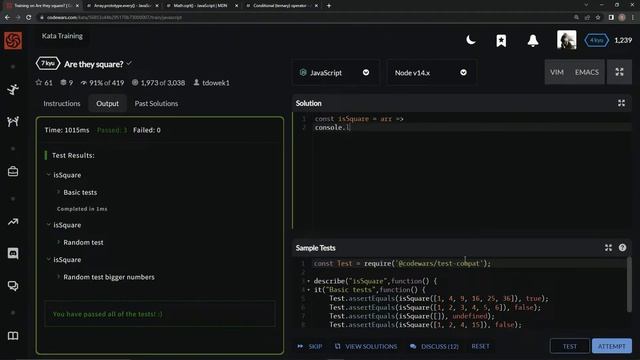This screenshot has width=640, height=360.
Task: Bookmark this page star icon
Action: [598, 18]
